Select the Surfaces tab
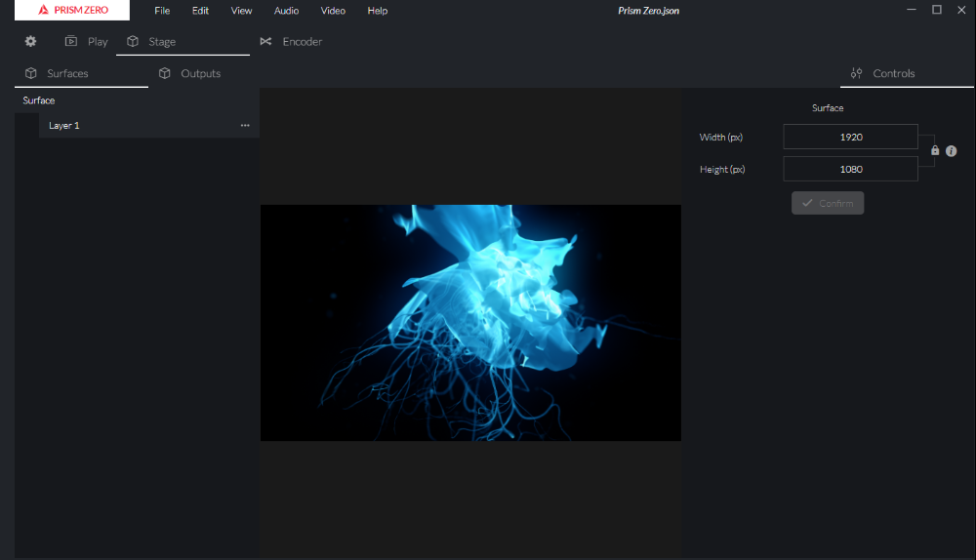976x560 pixels. (x=58, y=74)
